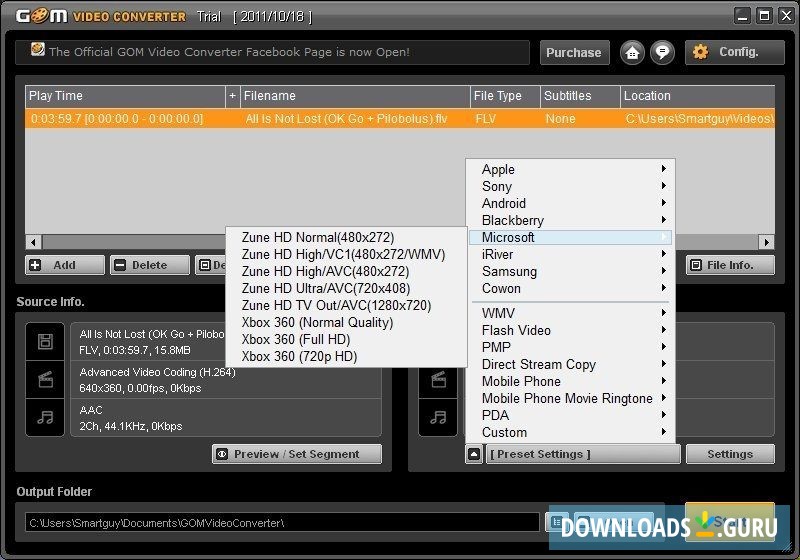Choose Xbox 360 (Full HD) preset
The image size is (800, 560).
(x=346, y=340)
